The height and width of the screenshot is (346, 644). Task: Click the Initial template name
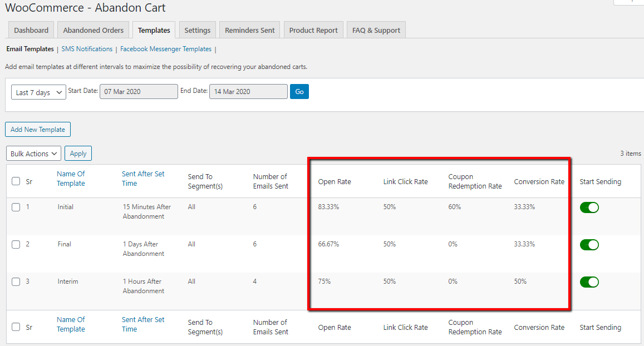tap(65, 207)
